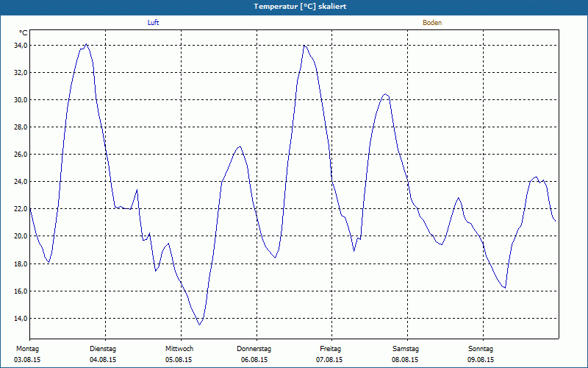Click the date 08.08.15

[405, 360]
